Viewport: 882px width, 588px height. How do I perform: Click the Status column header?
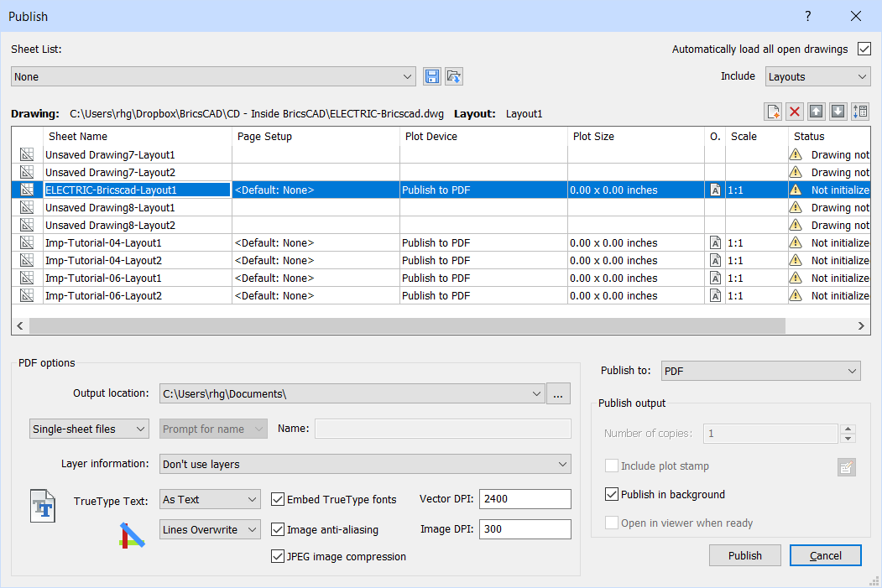[x=829, y=136]
